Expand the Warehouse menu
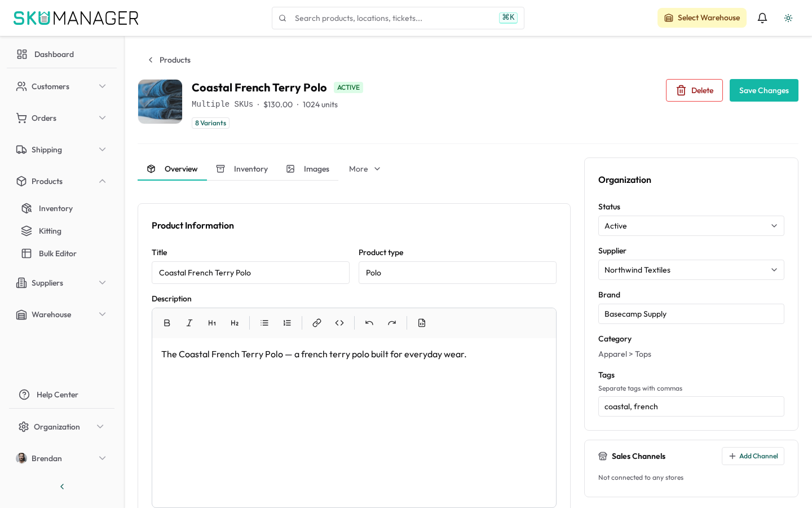The width and height of the screenshot is (812, 508). coord(61,314)
